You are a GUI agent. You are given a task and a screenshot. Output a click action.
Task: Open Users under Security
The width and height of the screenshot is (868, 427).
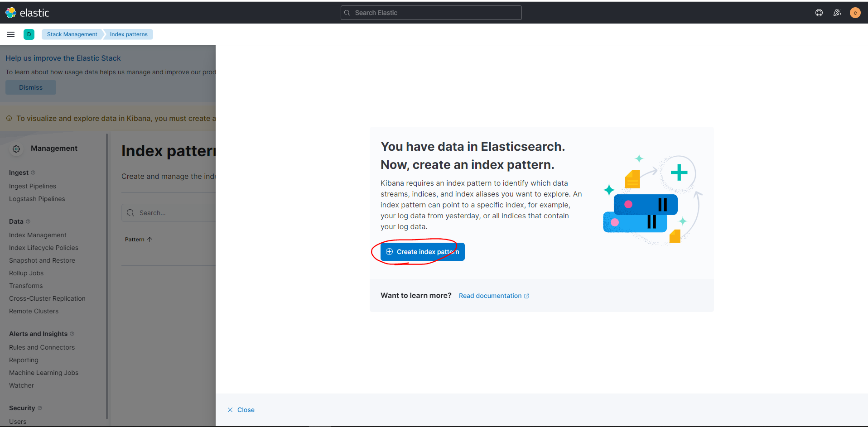pyautogui.click(x=18, y=422)
